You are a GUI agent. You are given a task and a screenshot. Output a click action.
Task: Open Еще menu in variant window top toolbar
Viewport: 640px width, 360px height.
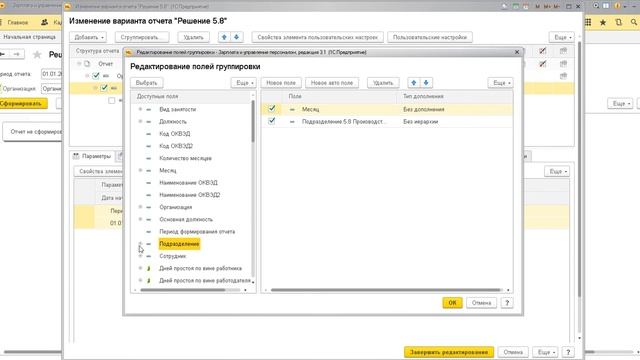[562, 37]
